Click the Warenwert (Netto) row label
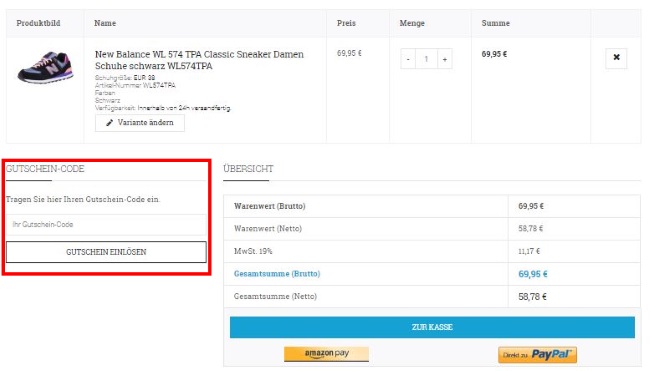Viewport: 650px width, 371px height. point(268,228)
